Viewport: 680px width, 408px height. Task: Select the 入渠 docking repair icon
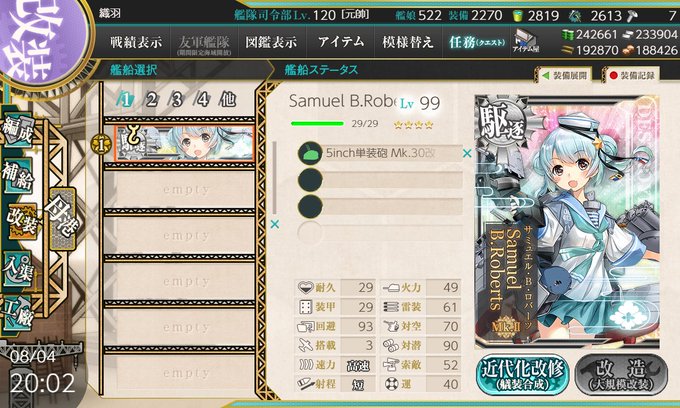pos(18,269)
